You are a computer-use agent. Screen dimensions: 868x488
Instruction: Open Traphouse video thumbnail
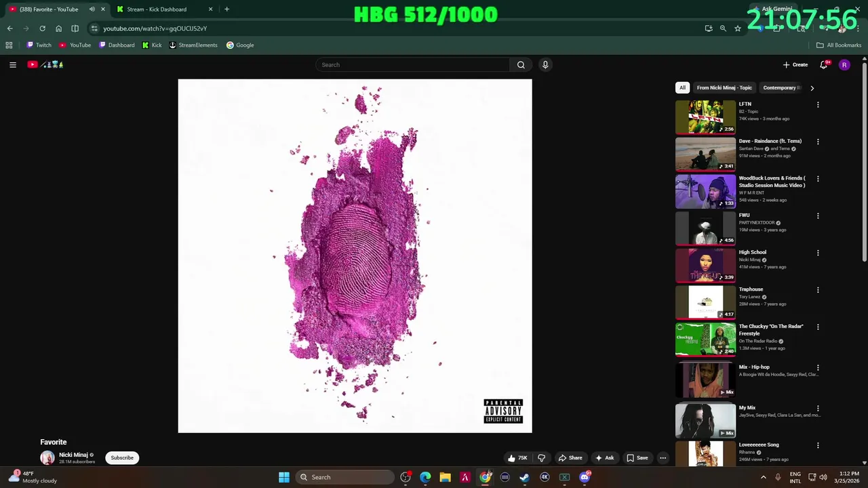705,302
